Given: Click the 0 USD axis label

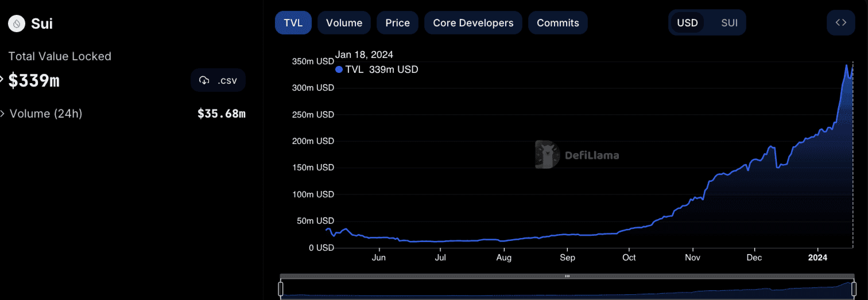Looking at the screenshot, I should (321, 248).
